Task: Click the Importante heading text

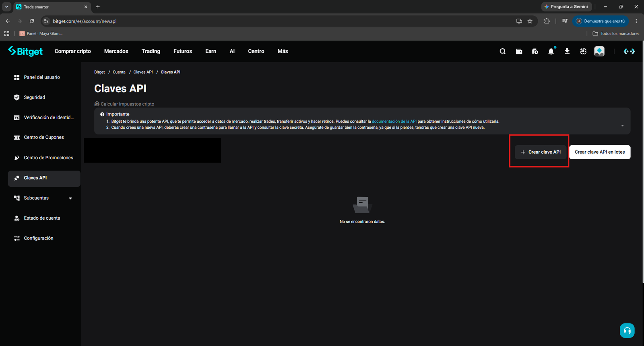Action: (x=118, y=114)
